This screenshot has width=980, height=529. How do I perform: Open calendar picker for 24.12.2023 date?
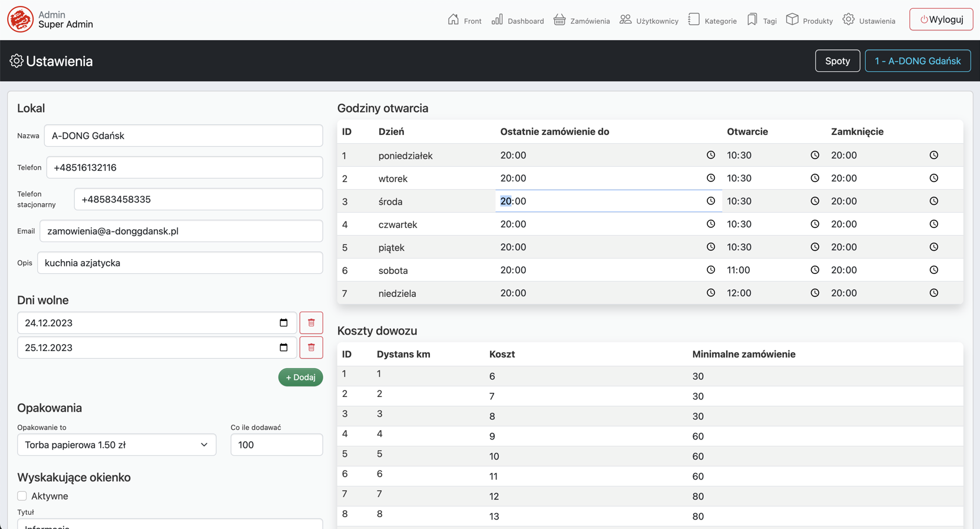(x=283, y=323)
